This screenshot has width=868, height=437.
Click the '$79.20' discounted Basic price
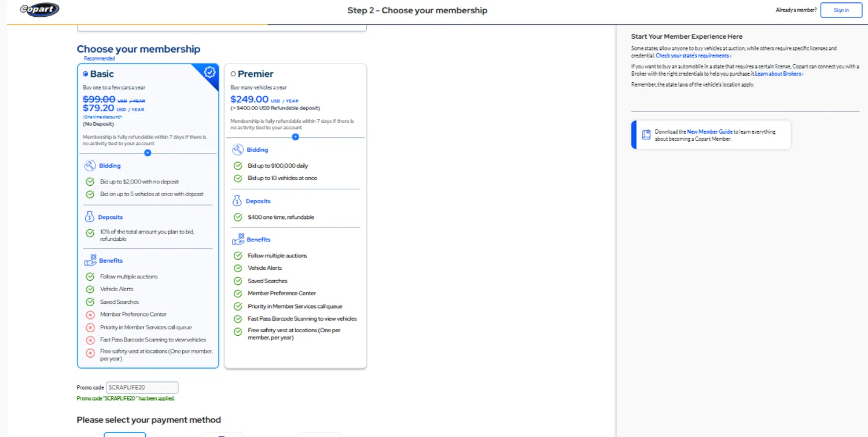(98, 108)
